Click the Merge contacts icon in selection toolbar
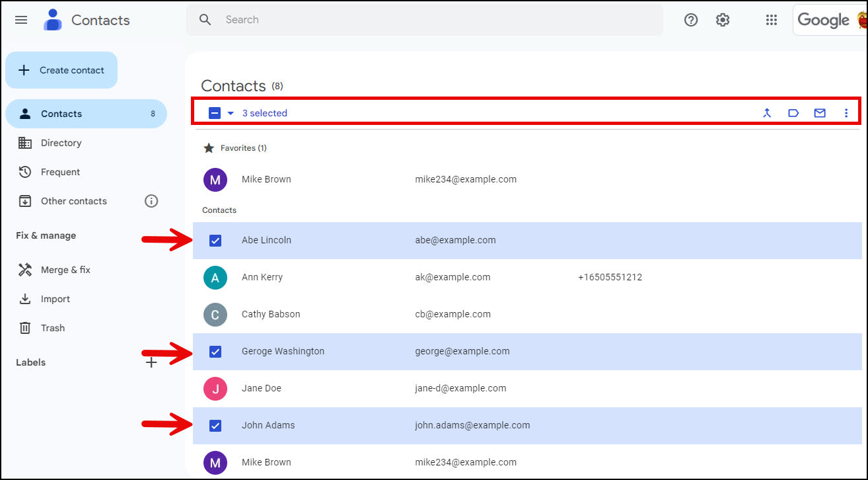This screenshot has width=868, height=480. (767, 112)
